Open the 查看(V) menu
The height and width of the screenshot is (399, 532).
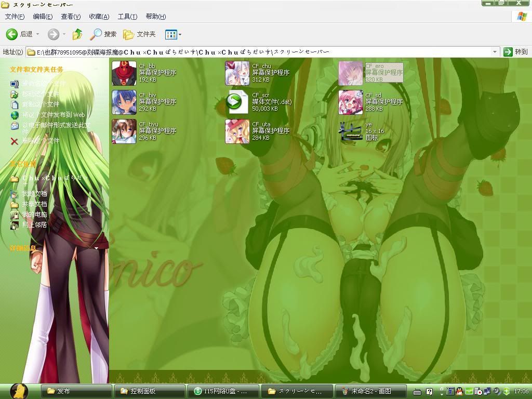(71, 17)
